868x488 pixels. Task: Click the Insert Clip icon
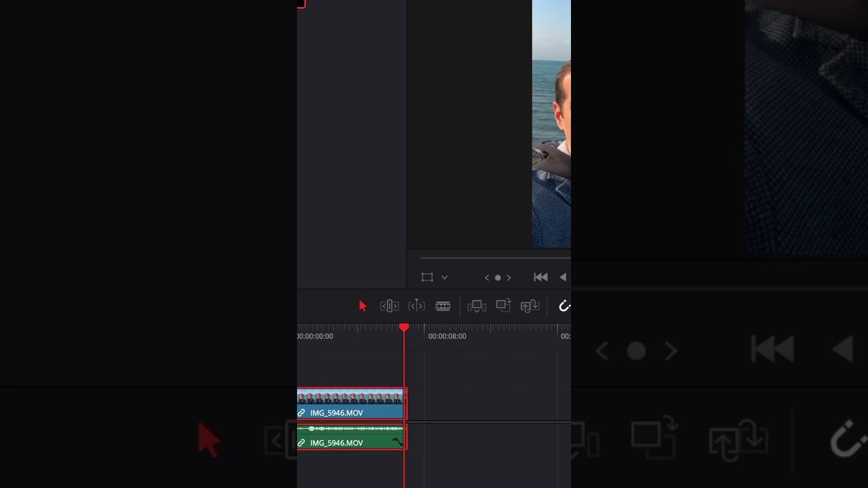[x=477, y=306]
